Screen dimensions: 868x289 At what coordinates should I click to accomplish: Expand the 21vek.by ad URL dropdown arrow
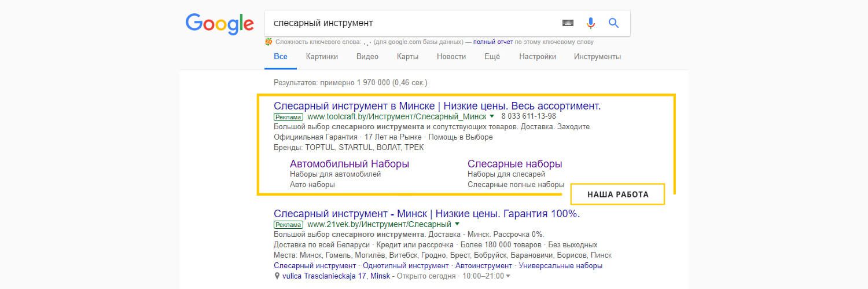pyautogui.click(x=457, y=224)
